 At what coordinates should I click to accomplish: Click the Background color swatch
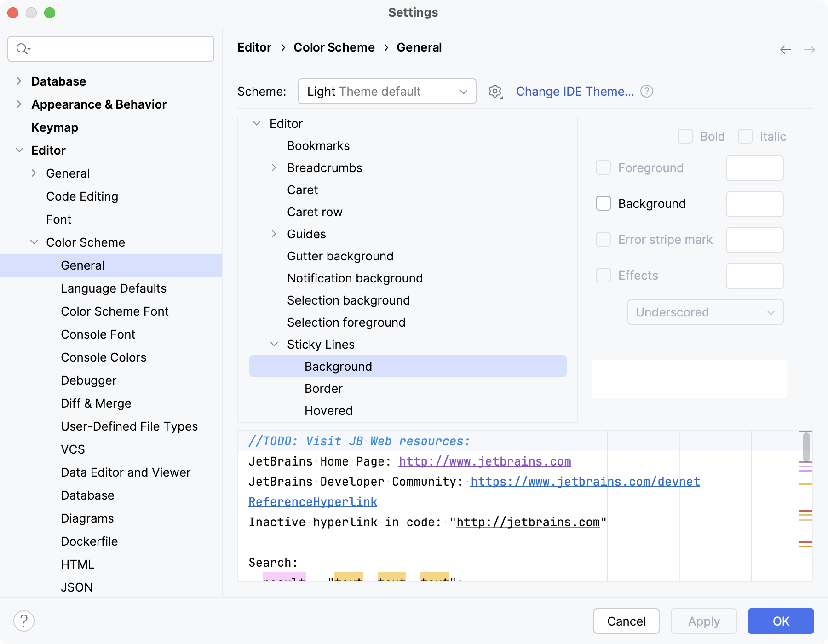(754, 204)
